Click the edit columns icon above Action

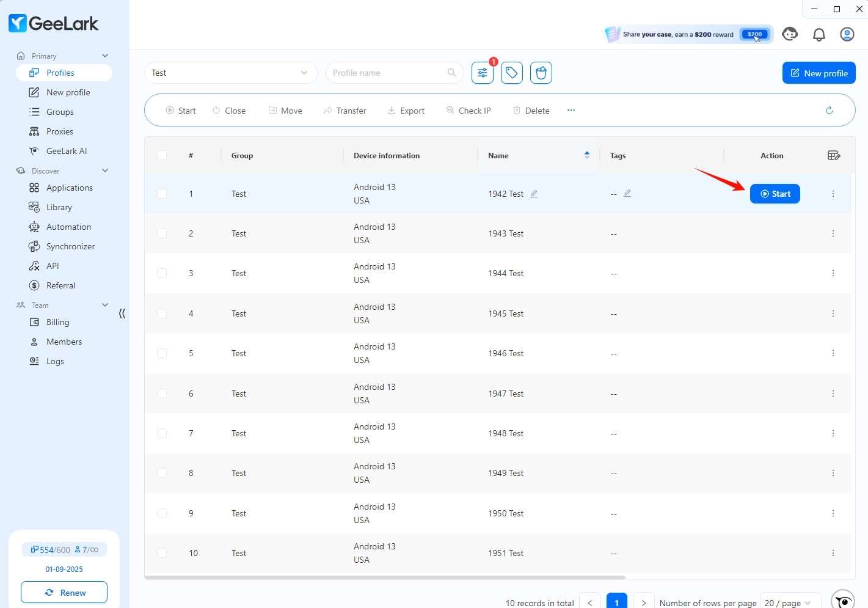834,155
